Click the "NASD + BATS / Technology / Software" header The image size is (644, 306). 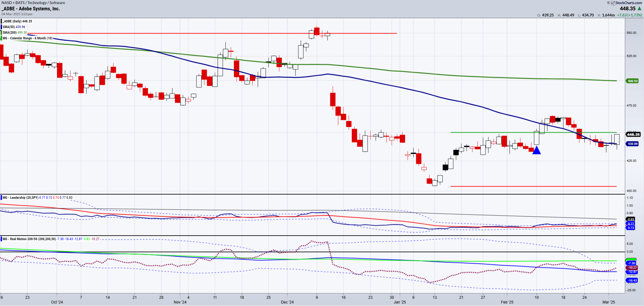pos(33,3)
